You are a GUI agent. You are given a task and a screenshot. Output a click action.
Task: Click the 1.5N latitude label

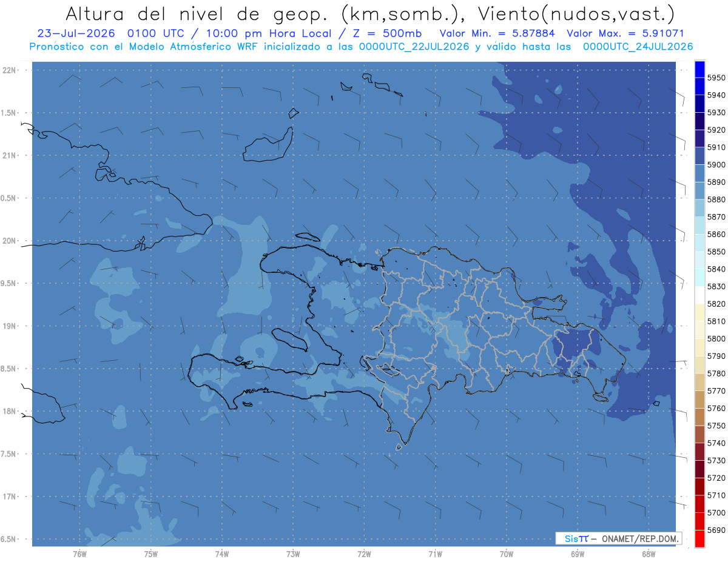[x=8, y=113]
